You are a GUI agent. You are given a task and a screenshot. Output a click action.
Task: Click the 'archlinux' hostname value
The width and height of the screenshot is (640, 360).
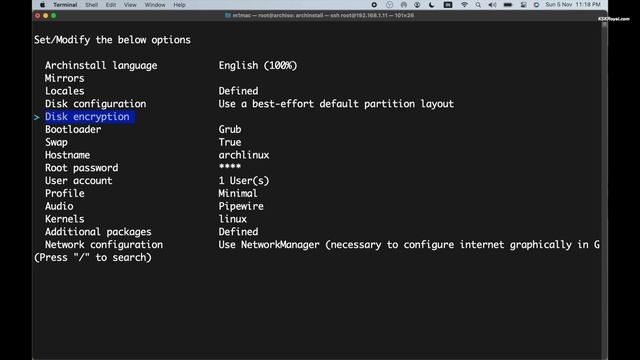pyautogui.click(x=244, y=155)
